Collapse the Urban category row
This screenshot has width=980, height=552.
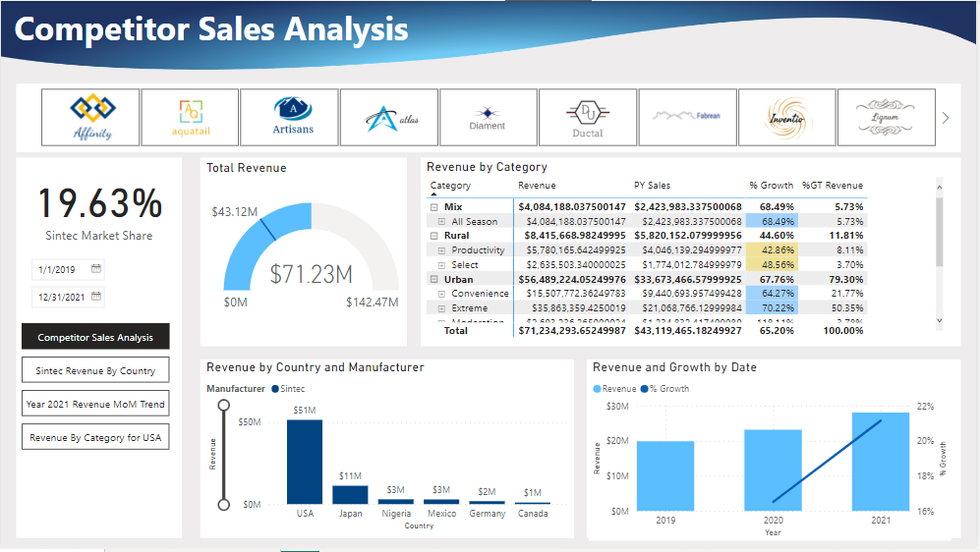click(433, 279)
